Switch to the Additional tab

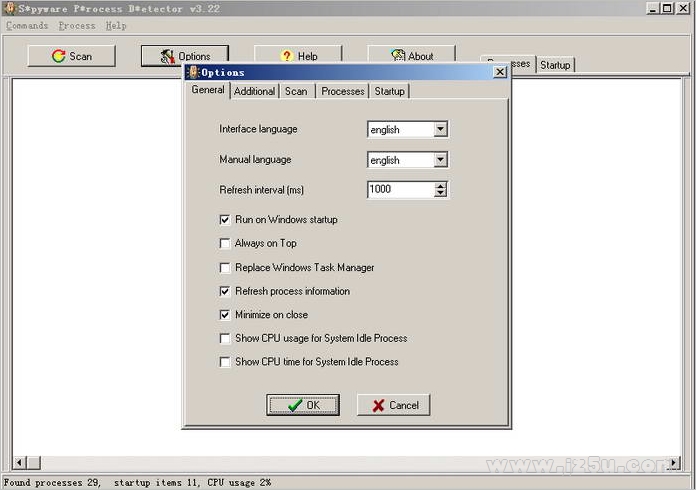coord(254,91)
